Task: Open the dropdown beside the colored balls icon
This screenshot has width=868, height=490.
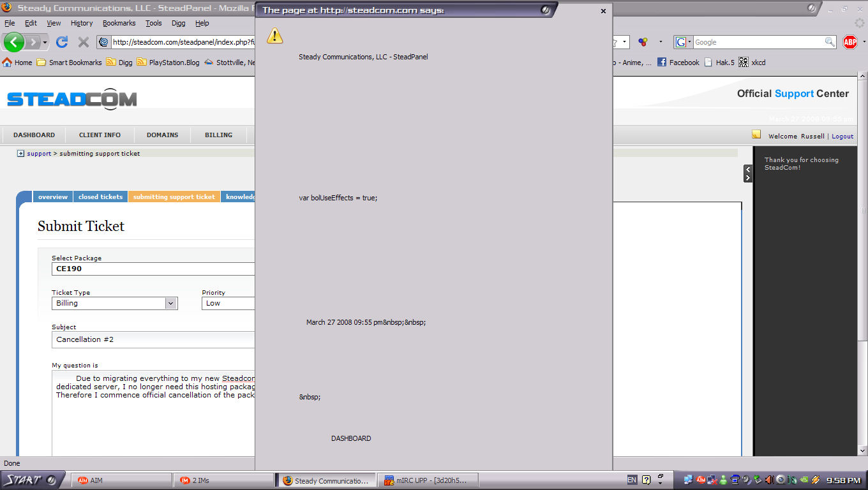Action: [661, 42]
